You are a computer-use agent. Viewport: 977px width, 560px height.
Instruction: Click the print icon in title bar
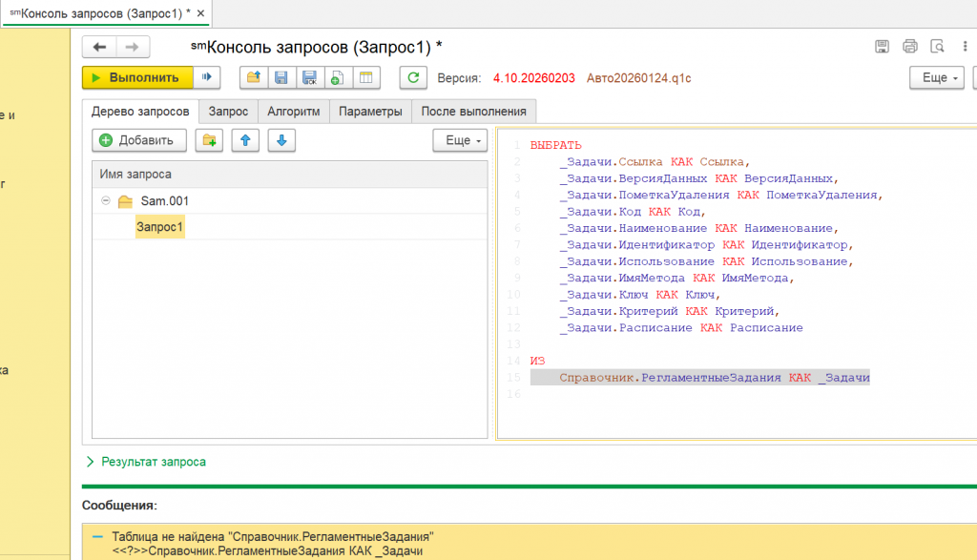pyautogui.click(x=910, y=47)
